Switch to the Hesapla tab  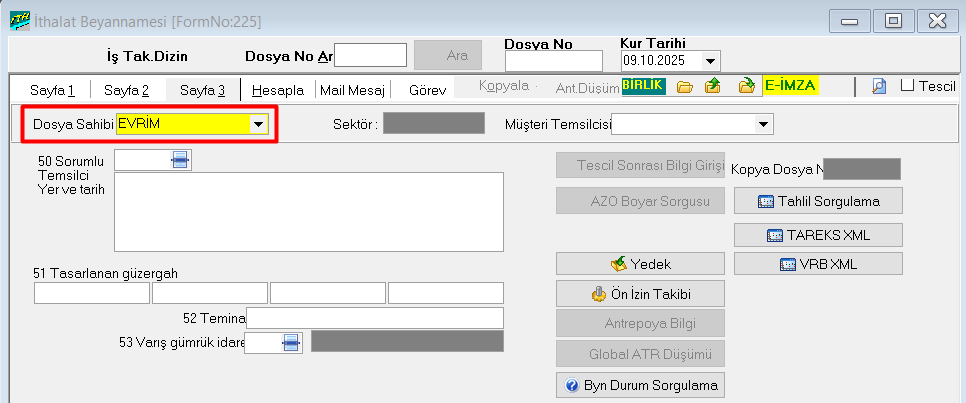[278, 90]
